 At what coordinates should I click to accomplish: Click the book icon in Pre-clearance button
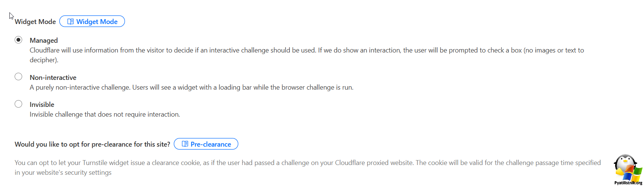pos(185,144)
